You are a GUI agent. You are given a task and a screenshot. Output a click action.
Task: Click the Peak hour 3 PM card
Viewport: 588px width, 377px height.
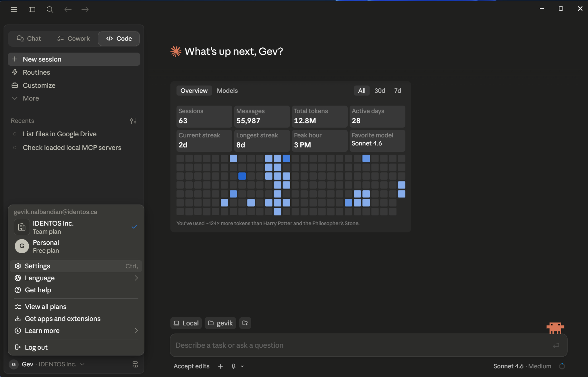pos(320,141)
